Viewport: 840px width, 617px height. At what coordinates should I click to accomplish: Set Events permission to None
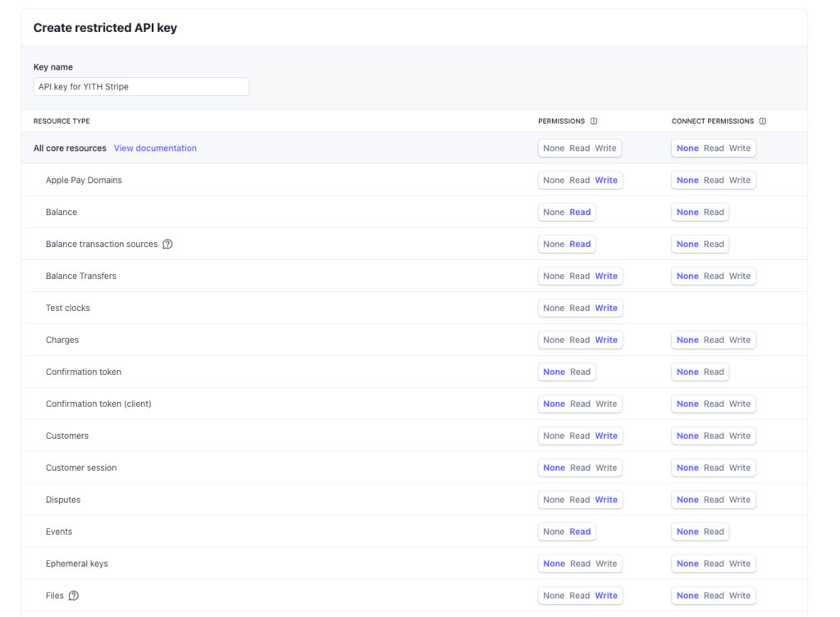[554, 532]
